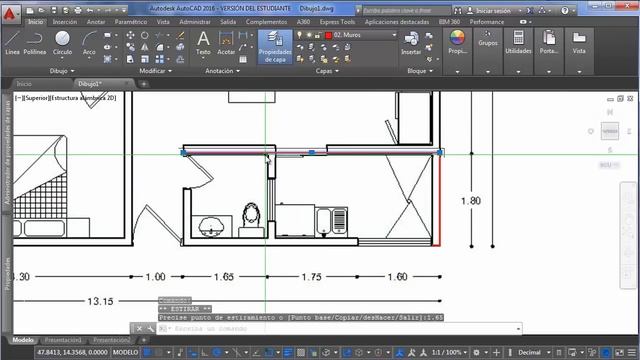Expand the Dibujo panel
The image size is (640, 360).
tap(62, 71)
